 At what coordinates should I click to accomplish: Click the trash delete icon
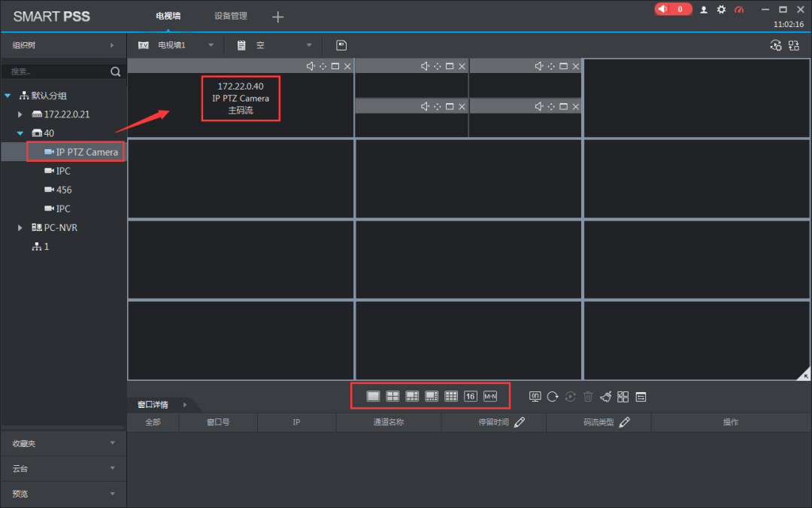(588, 397)
